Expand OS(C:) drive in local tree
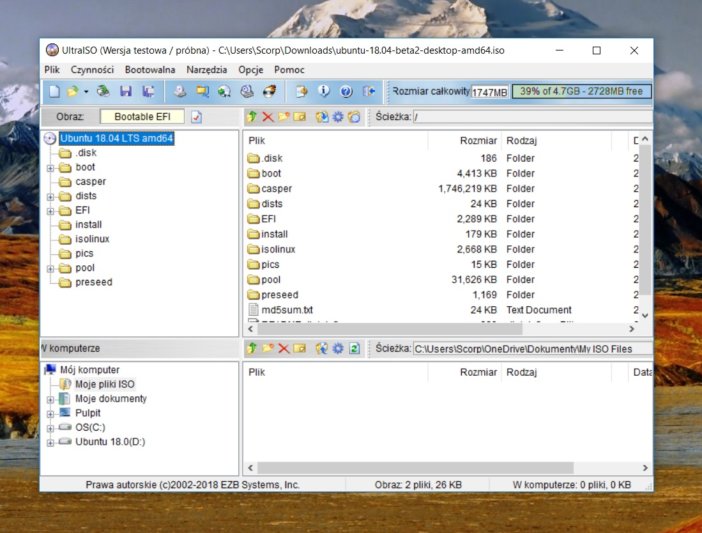Screen dimensions: 702x533 [x=50, y=428]
